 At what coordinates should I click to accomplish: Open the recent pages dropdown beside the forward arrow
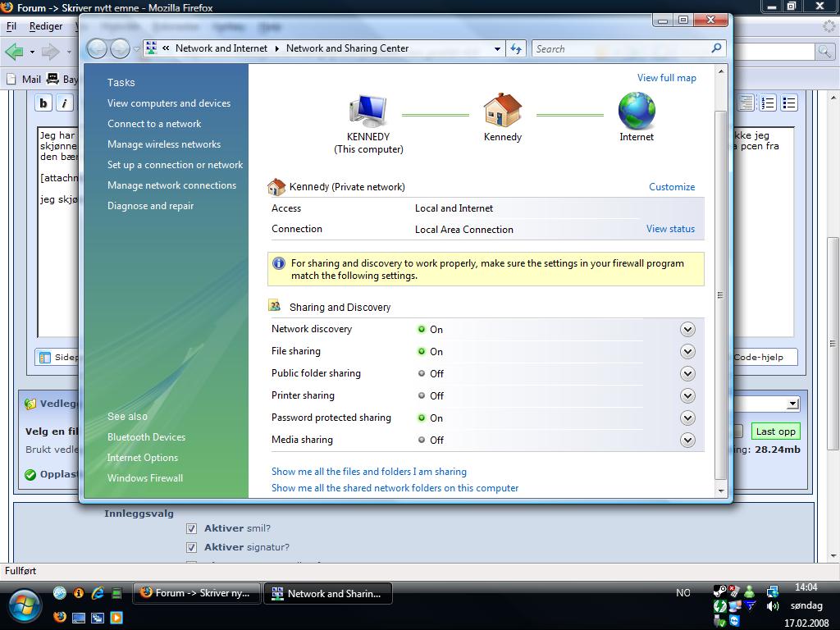click(137, 48)
